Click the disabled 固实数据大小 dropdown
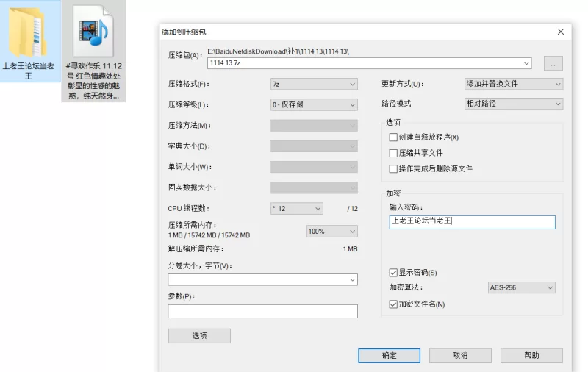 (314, 187)
